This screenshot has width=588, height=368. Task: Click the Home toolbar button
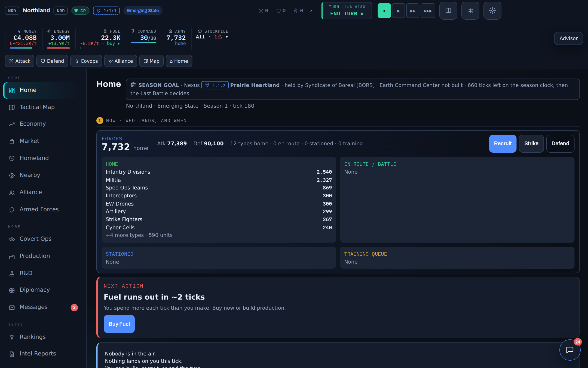(179, 61)
